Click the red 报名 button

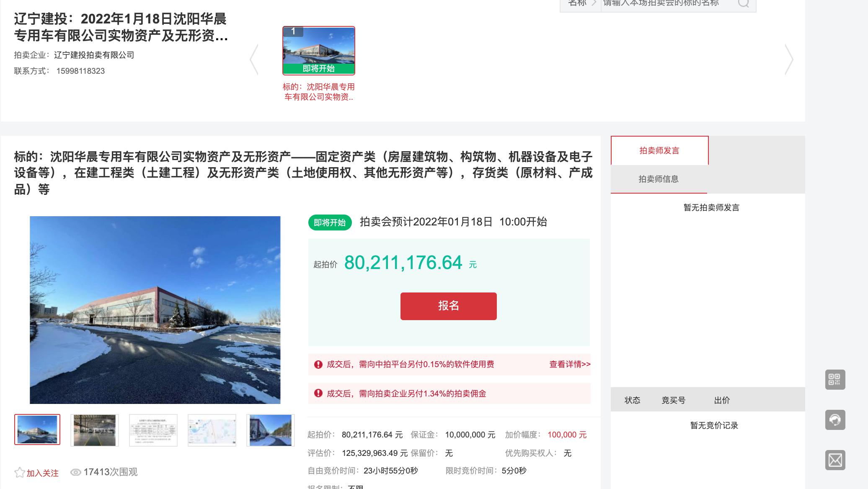click(x=448, y=306)
